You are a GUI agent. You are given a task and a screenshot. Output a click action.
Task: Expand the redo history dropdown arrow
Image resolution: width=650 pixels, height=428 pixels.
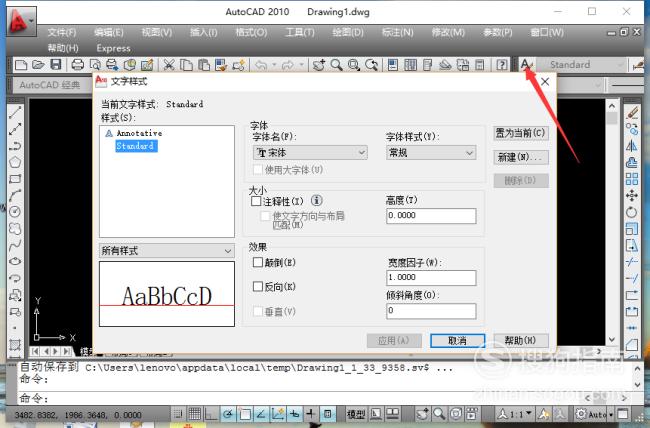click(301, 65)
